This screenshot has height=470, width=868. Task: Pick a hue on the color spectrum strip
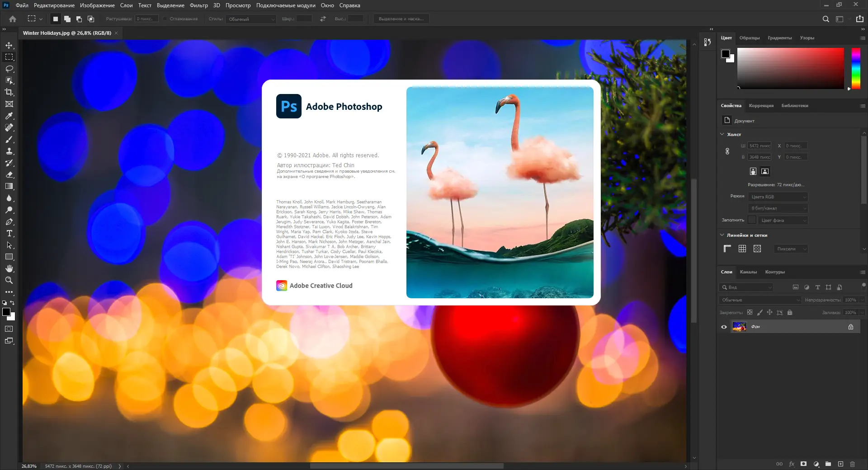(856, 68)
